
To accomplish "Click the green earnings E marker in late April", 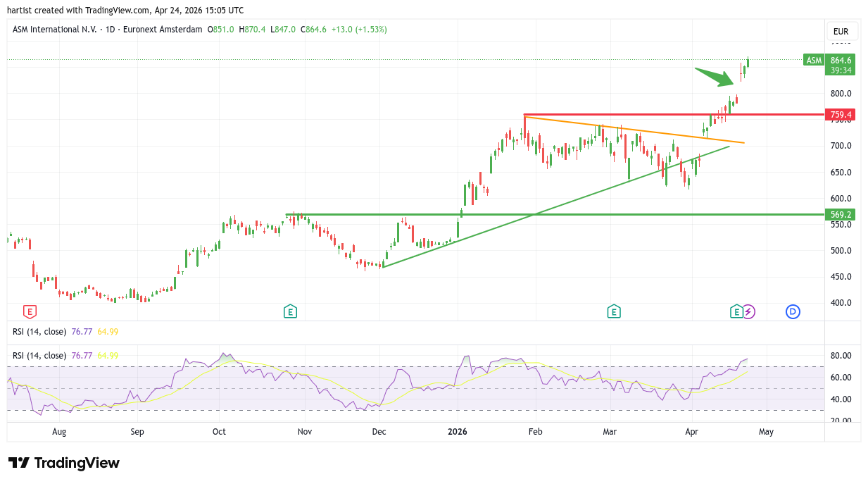I will (x=736, y=311).
